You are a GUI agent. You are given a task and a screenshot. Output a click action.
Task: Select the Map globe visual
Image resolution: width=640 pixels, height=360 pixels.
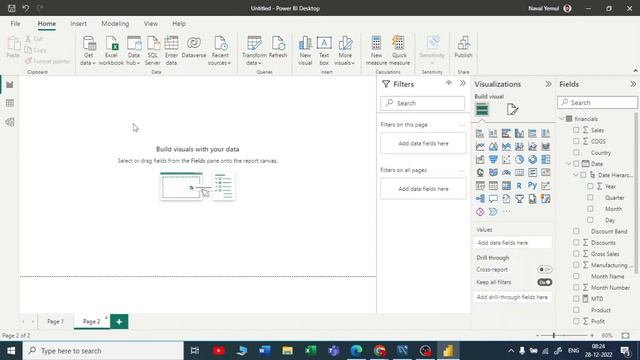pyautogui.click(x=480, y=173)
